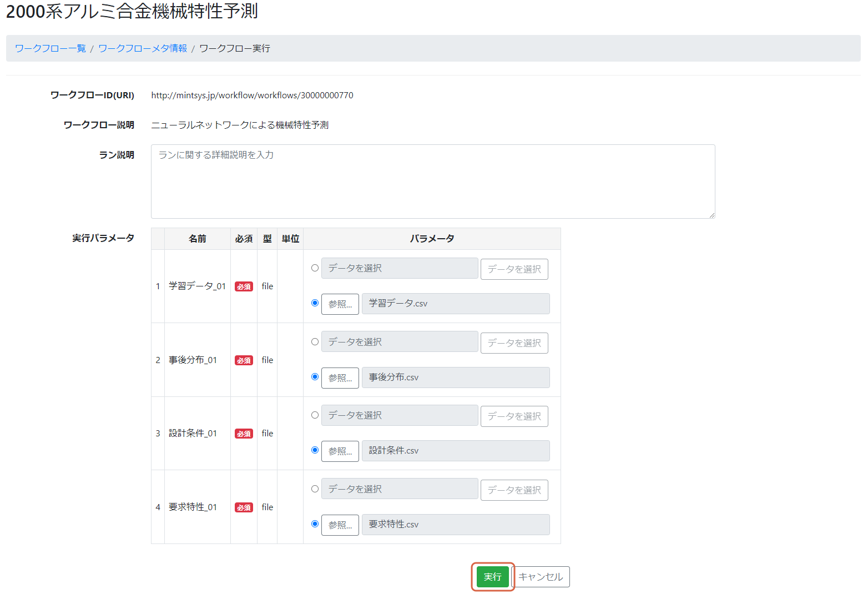868x594 pixels.
Task: Click the 事後分布_01 name cell
Action: point(198,360)
